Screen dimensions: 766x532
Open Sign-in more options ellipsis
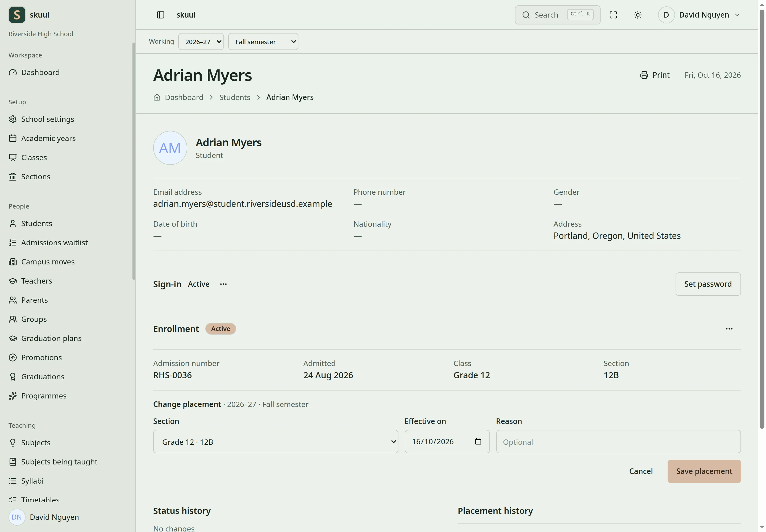pyautogui.click(x=223, y=284)
